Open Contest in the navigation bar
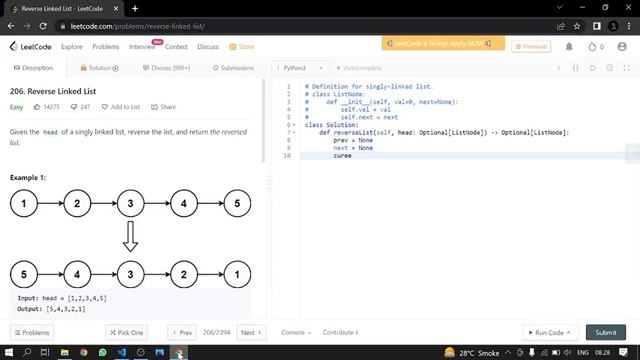 (x=176, y=47)
